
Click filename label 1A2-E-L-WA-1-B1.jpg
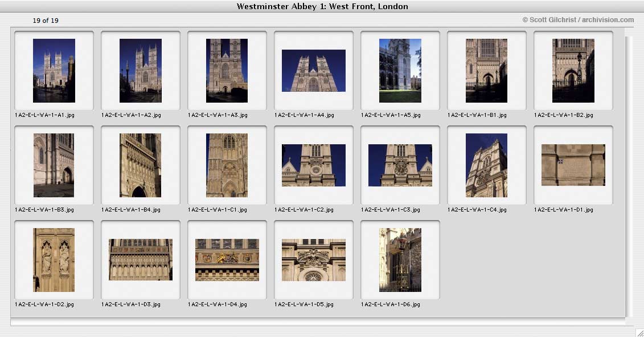(x=477, y=115)
